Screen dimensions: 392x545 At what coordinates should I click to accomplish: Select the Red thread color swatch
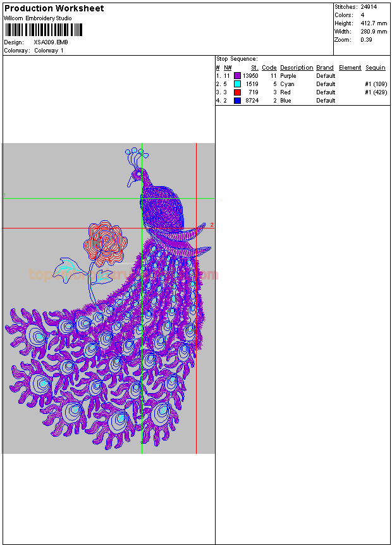(x=237, y=92)
